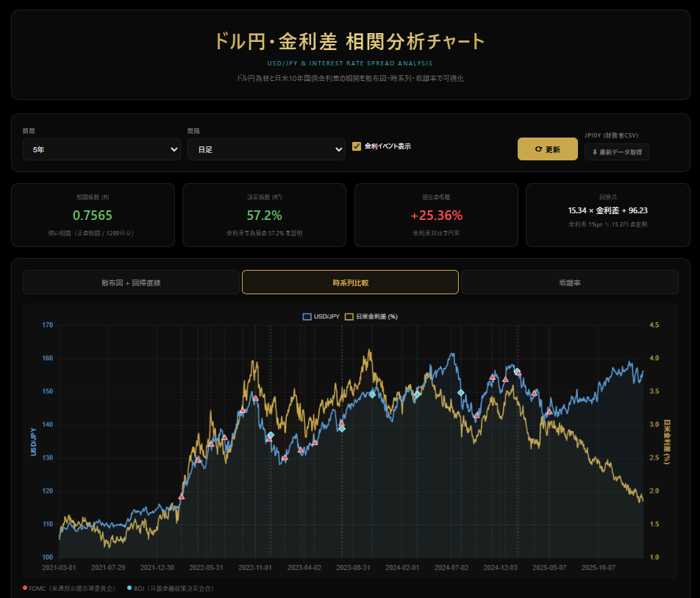Viewport: 700px width, 598px height.
Task: Click the rightmost red FOMC triangle marker
Action: (549, 411)
